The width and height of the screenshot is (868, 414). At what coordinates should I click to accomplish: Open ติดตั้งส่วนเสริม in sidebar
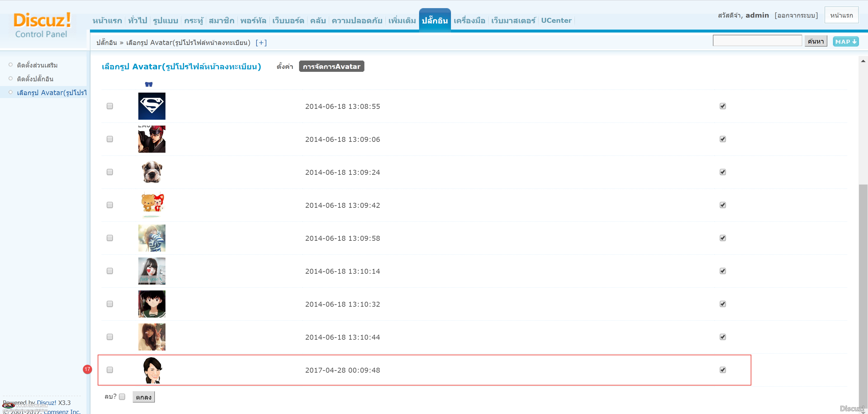point(37,65)
